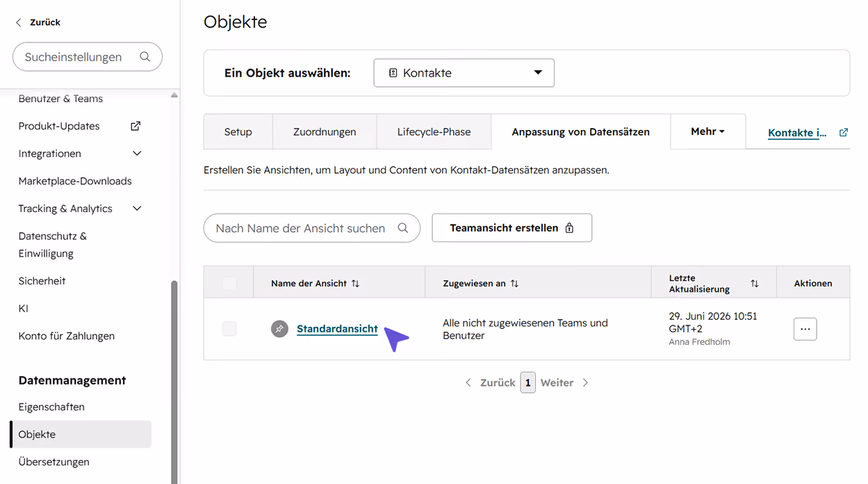
Task: Switch to the Setup tab
Action: coord(238,132)
